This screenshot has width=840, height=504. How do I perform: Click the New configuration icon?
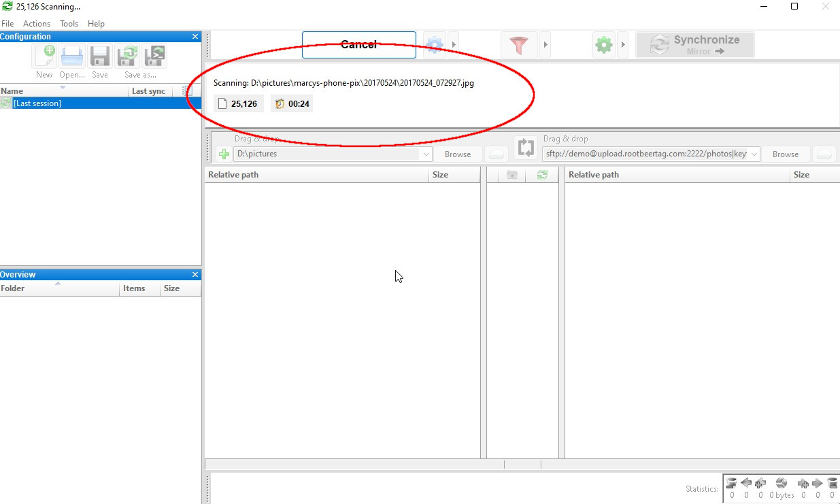[x=45, y=57]
